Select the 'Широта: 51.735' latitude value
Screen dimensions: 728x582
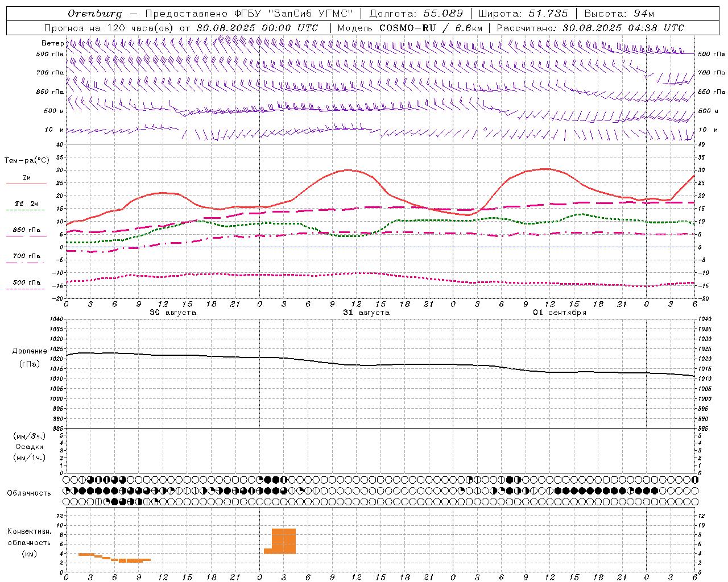pos(523,14)
